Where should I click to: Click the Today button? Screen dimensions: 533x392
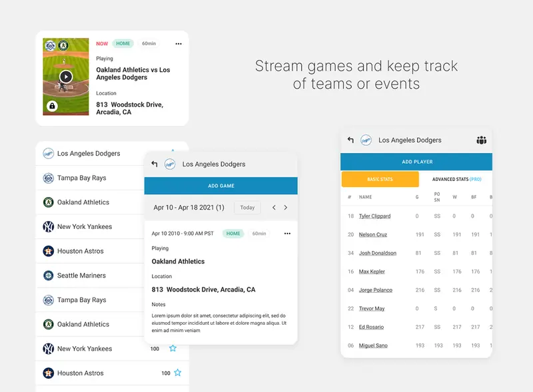247,208
